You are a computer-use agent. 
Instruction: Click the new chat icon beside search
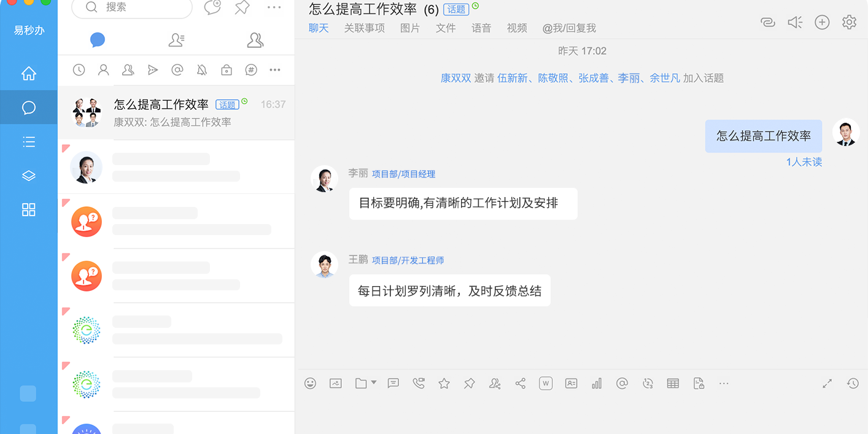pyautogui.click(x=212, y=7)
